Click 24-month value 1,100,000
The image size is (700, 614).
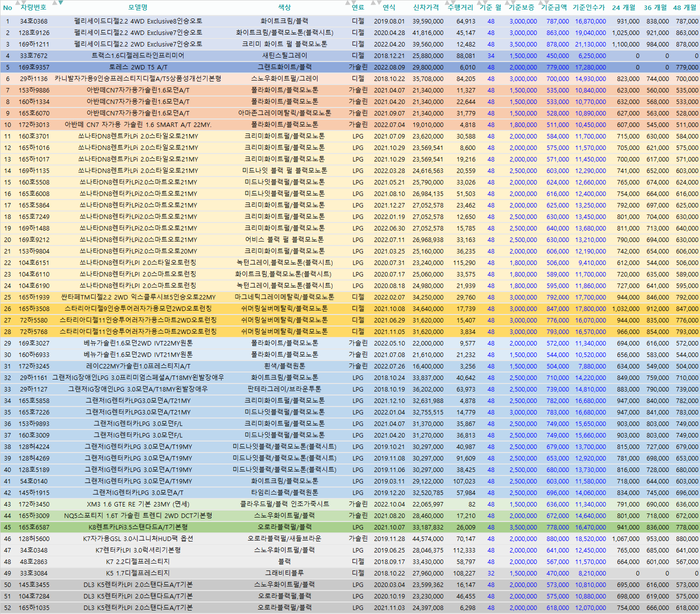point(625,44)
